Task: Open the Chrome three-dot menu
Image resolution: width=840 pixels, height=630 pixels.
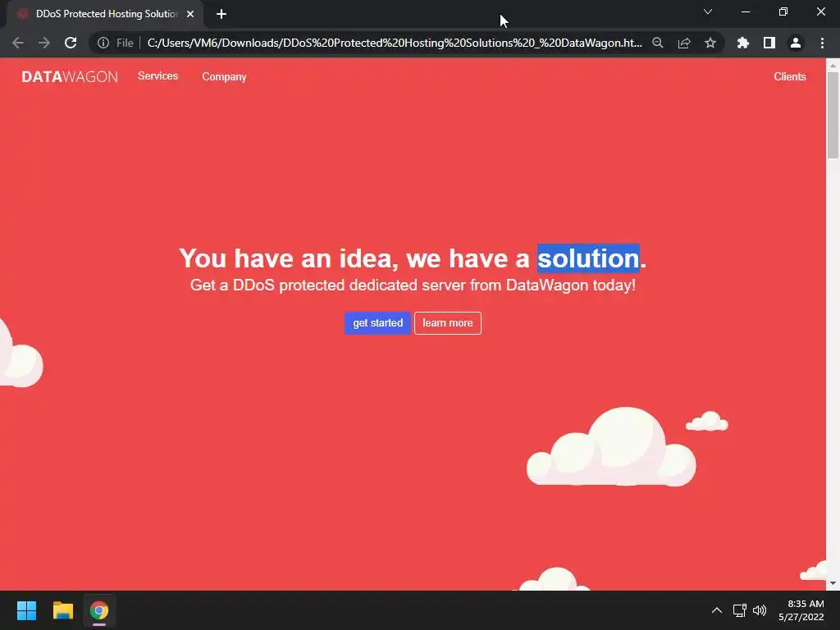Action: click(822, 43)
